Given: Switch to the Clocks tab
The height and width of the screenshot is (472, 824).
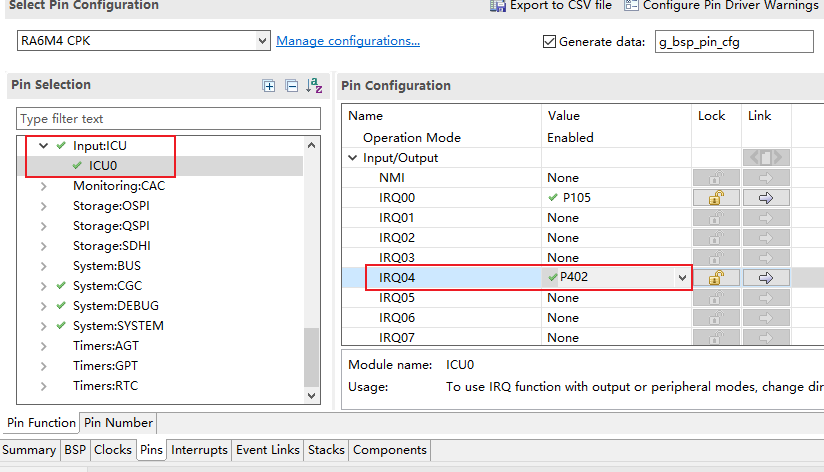Looking at the screenshot, I should [x=112, y=450].
